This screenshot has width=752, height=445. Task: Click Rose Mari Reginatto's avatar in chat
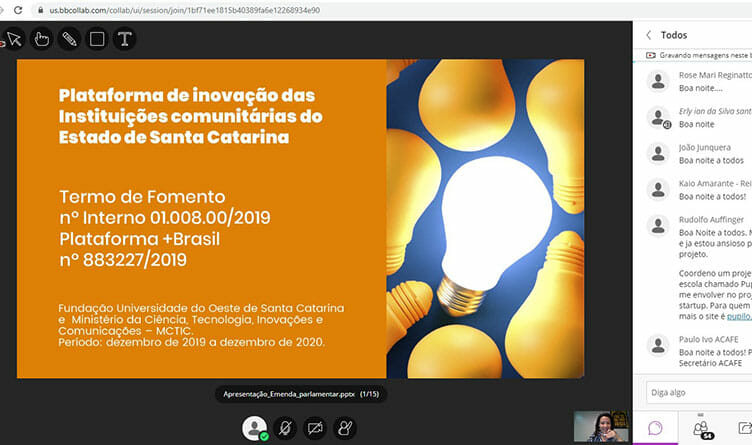658,80
